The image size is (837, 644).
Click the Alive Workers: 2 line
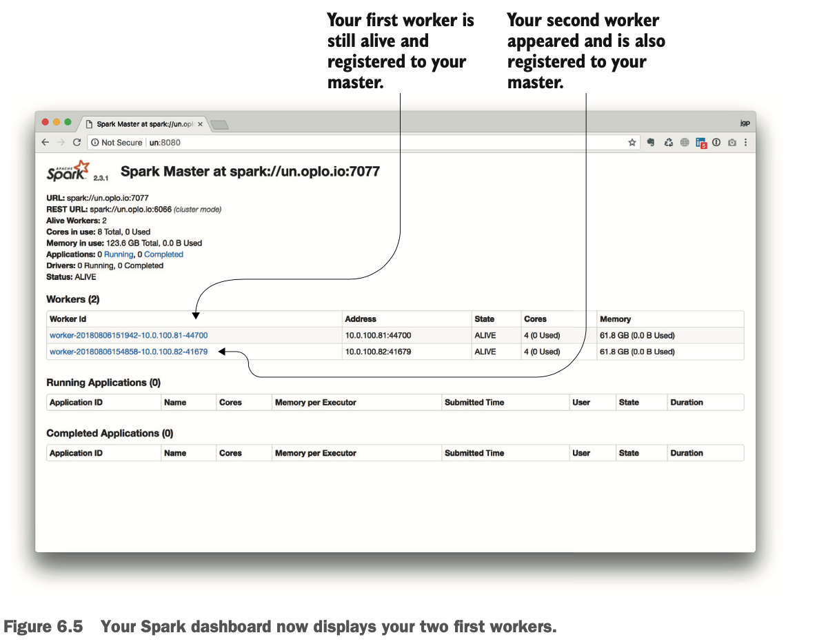click(x=77, y=221)
